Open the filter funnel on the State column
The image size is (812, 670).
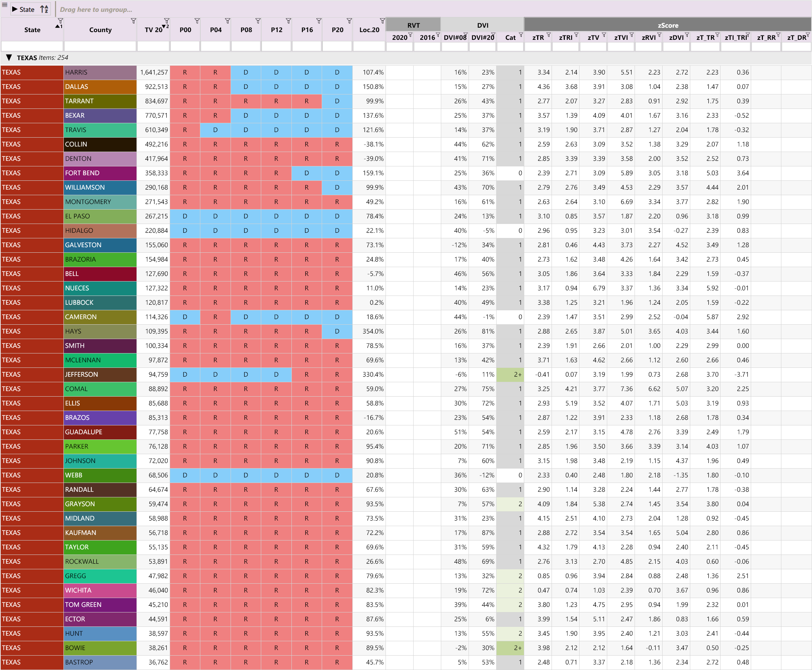pos(60,21)
